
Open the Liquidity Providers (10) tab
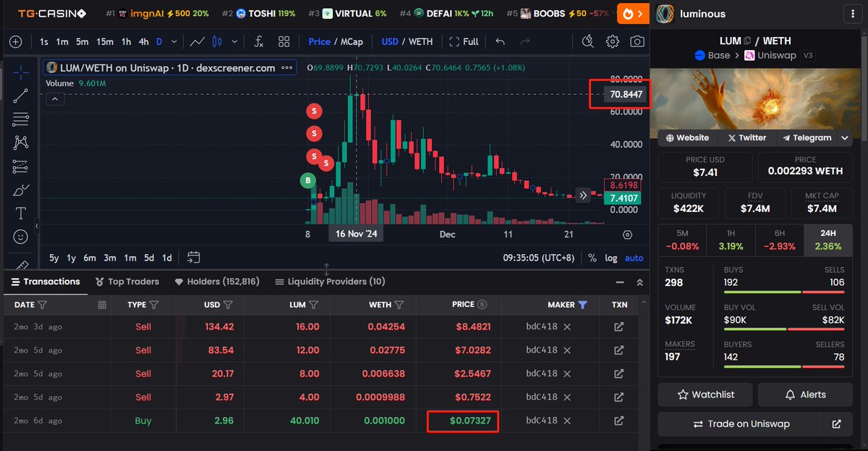click(330, 282)
